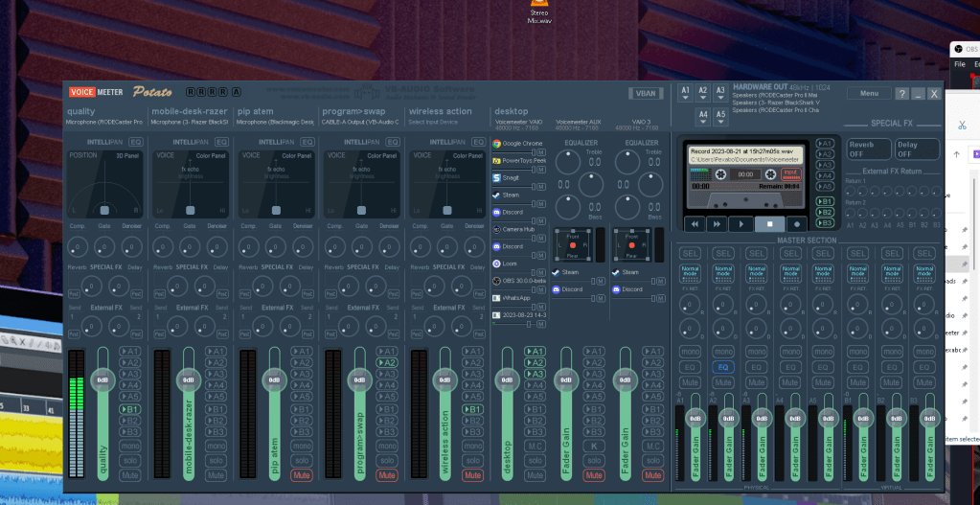This screenshot has width=980, height=505.
Task: Open the VBAN settings button
Action: pyautogui.click(x=646, y=94)
